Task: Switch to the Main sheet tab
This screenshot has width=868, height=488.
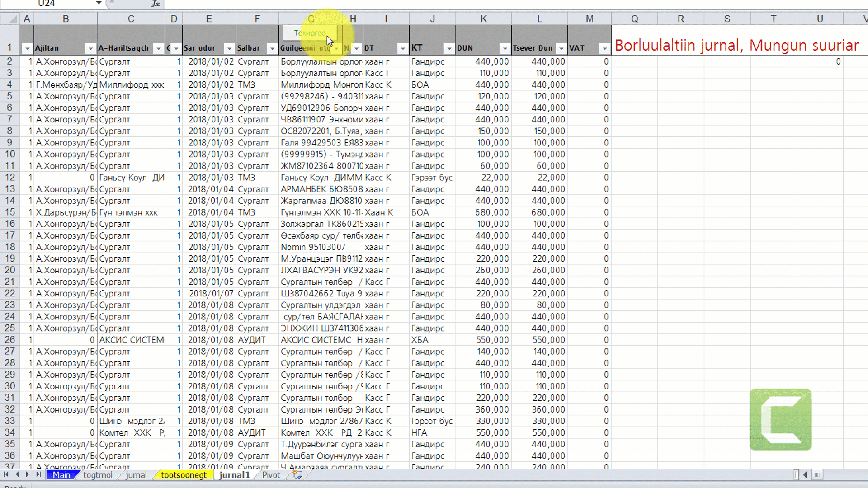Action: (61, 475)
